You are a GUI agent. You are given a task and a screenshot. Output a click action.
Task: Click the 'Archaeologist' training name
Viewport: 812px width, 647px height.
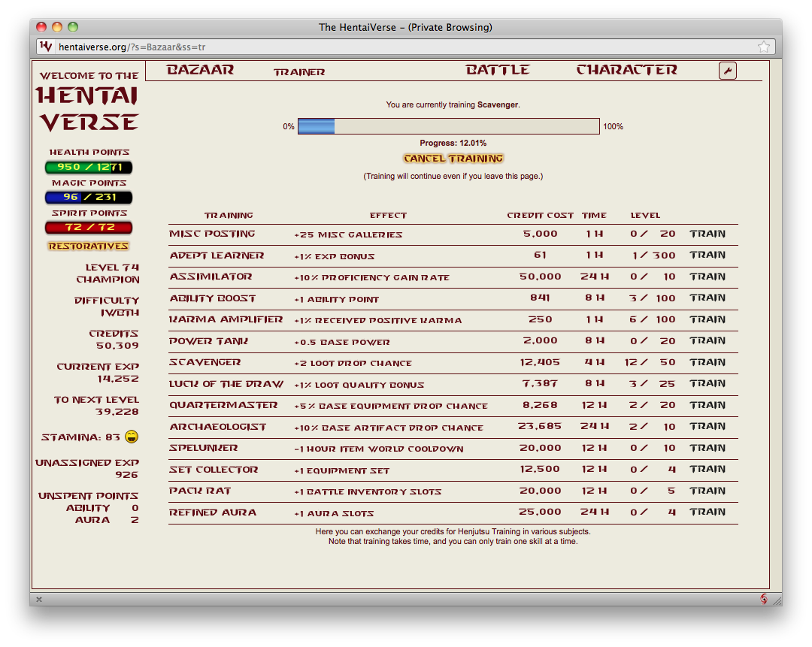(217, 427)
